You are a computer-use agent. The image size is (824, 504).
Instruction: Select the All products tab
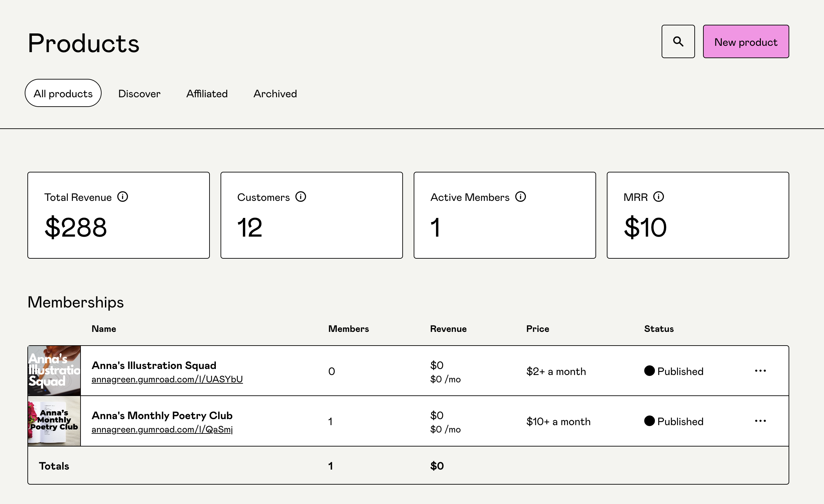63,93
